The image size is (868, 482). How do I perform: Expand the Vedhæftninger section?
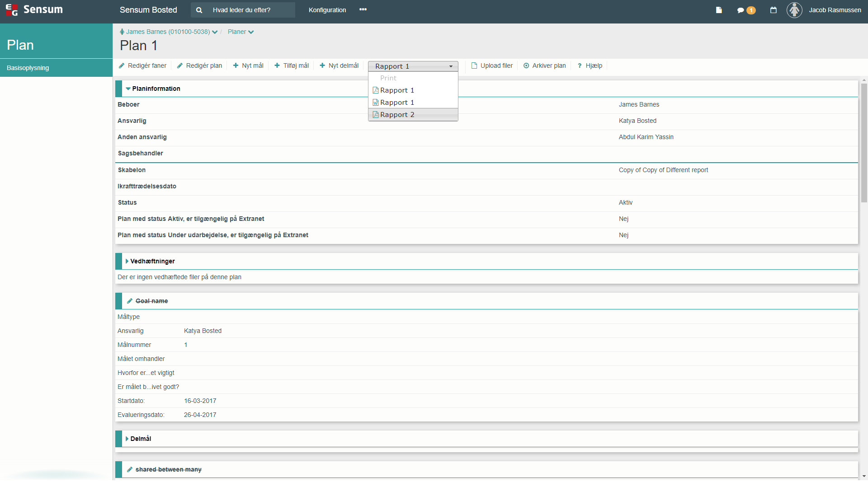coord(127,261)
